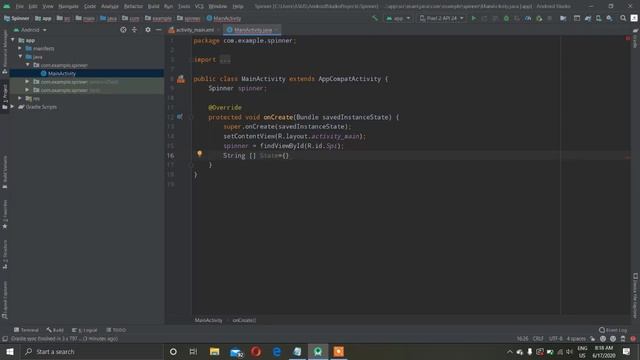Viewport: 640px width, 360px height.
Task: Click the Android Studio taskbar icon
Action: tap(318, 351)
